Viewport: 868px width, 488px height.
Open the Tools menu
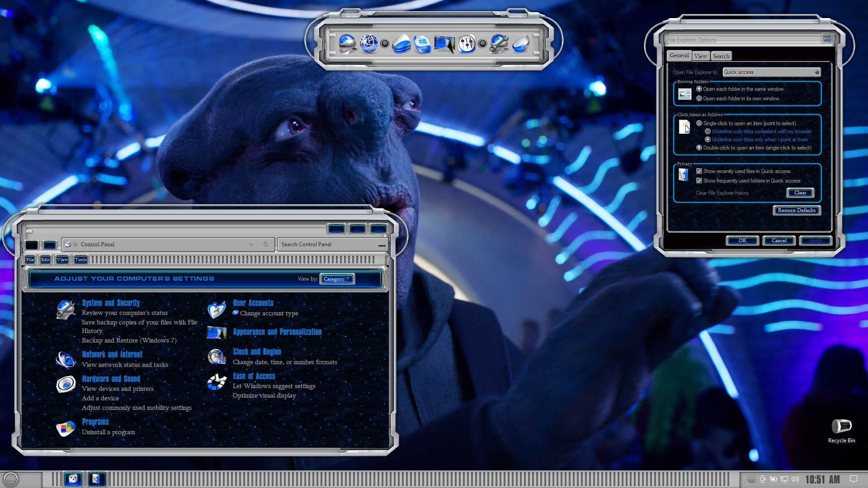coord(81,259)
